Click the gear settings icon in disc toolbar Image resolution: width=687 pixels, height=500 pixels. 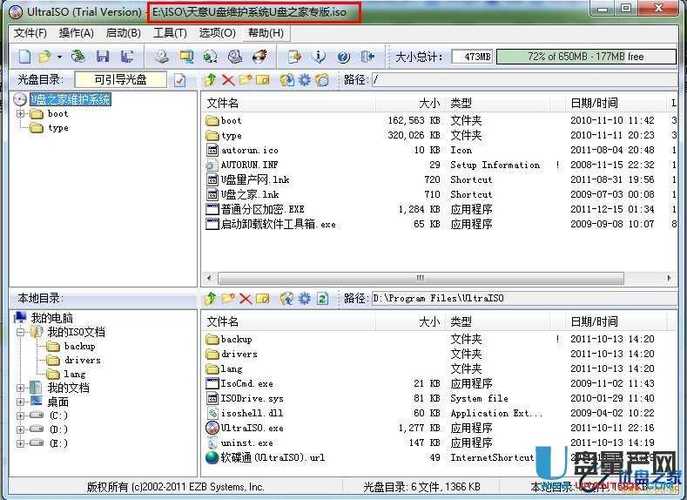pos(305,80)
